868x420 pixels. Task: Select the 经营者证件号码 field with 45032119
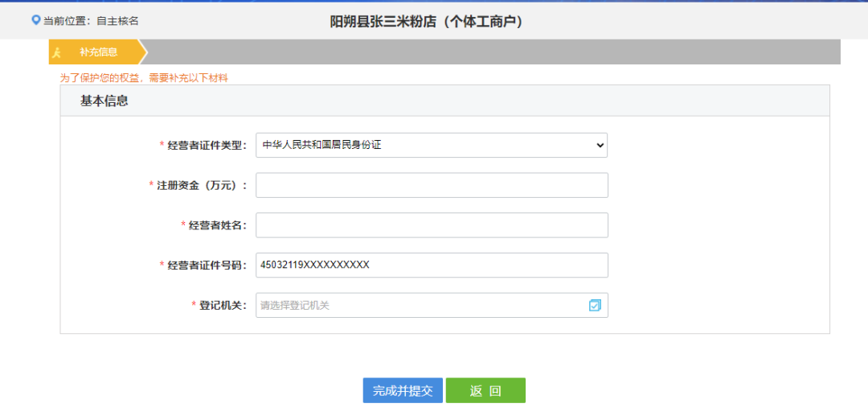point(431,266)
